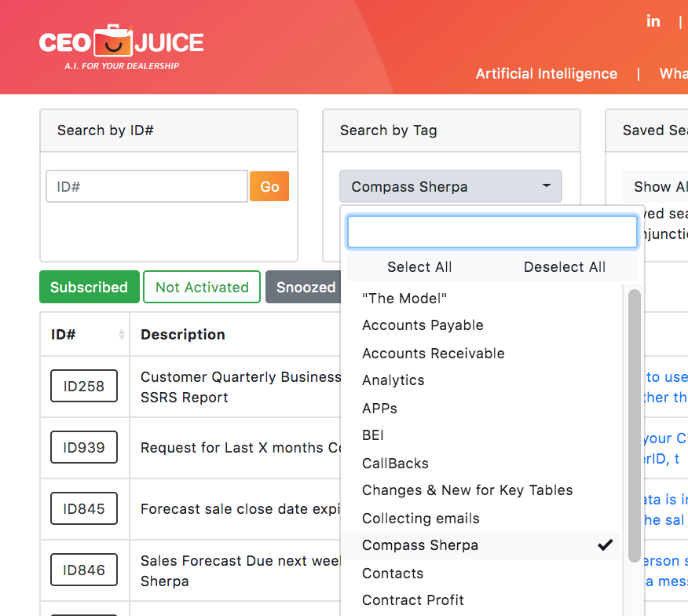
Task: Click Request for Last X months description
Action: [240, 447]
